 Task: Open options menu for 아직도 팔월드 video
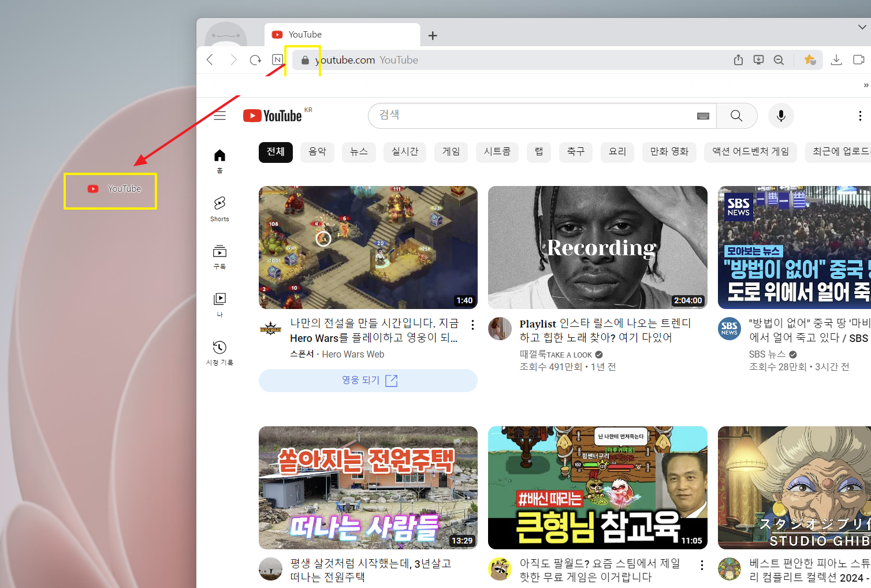click(x=702, y=565)
